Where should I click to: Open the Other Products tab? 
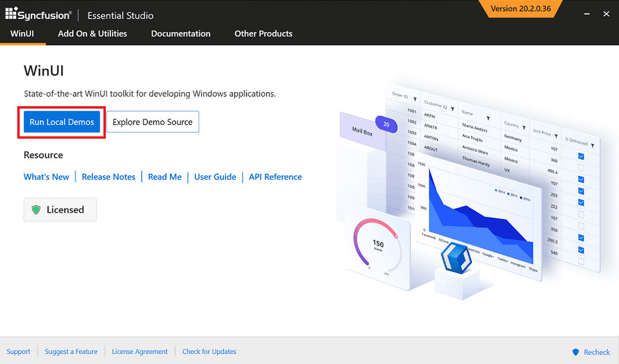click(x=263, y=34)
